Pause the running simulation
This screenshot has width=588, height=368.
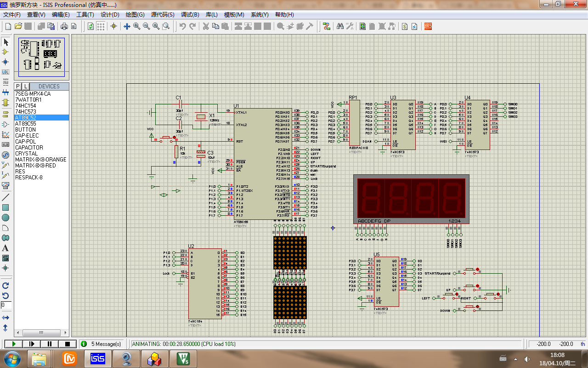pos(50,344)
